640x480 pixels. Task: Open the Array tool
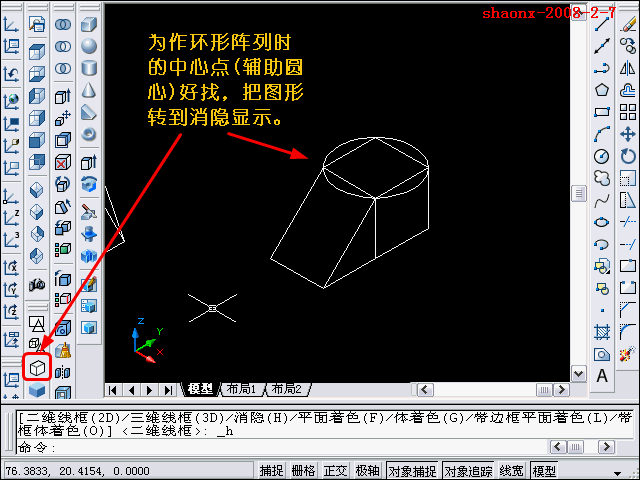tap(628, 112)
